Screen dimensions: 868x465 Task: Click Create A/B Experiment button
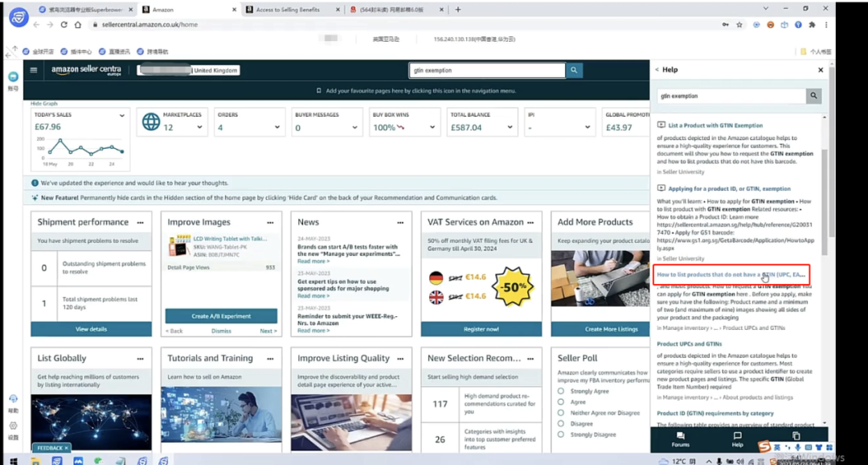tap(222, 316)
